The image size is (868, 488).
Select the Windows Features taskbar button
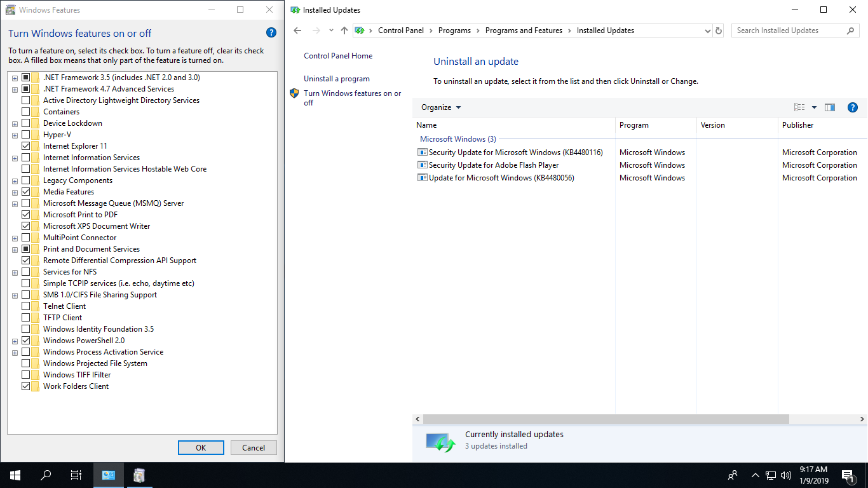click(139, 475)
